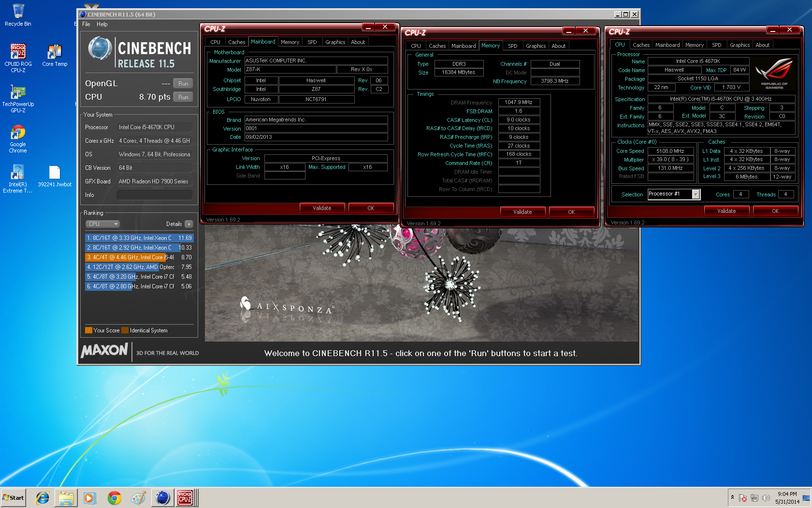Click the Core Speed 5108.0 MHz value
Screen dimensions: 812x508
[670, 151]
